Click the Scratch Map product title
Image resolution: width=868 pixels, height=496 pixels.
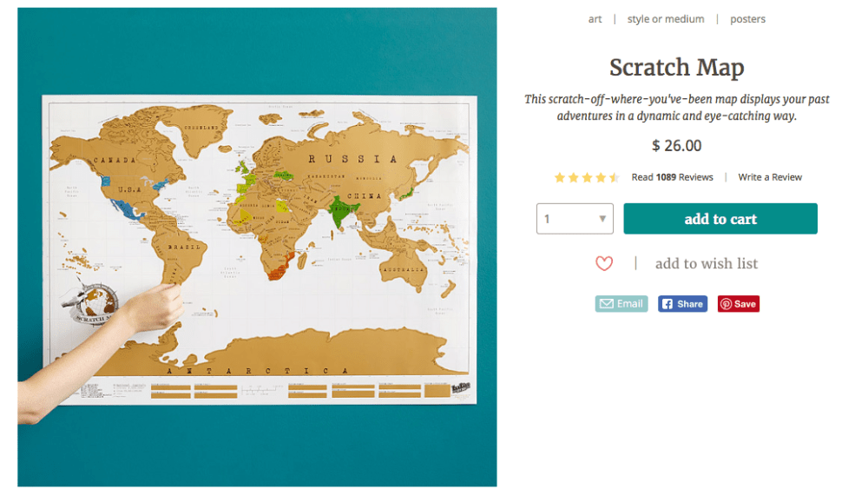(676, 68)
